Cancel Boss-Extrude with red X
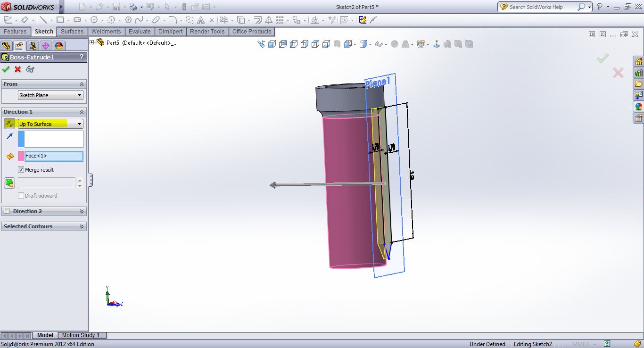 18,69
